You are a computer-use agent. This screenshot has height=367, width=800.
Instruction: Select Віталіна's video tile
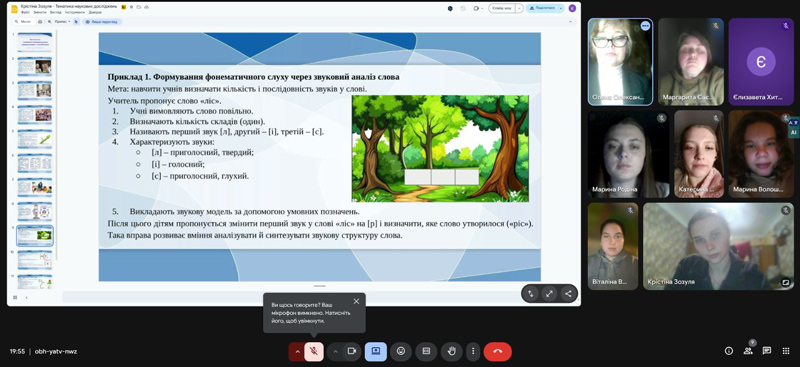tap(613, 246)
